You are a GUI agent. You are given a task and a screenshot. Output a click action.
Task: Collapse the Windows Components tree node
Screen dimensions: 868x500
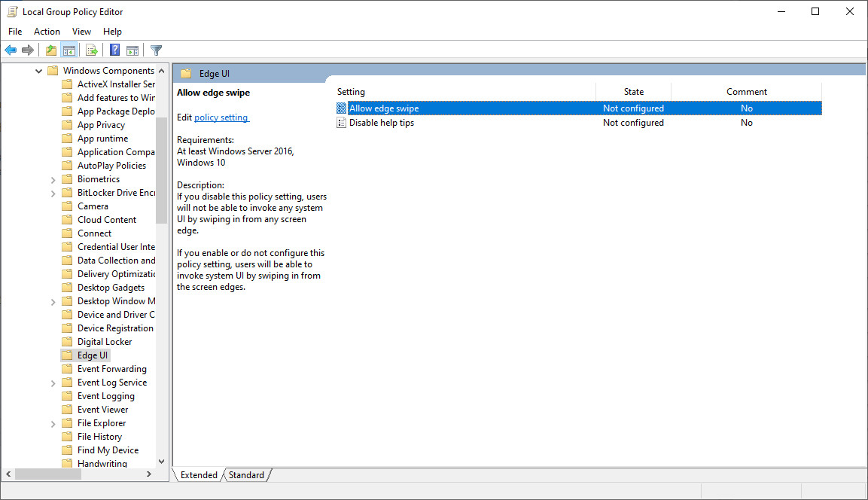click(x=38, y=71)
